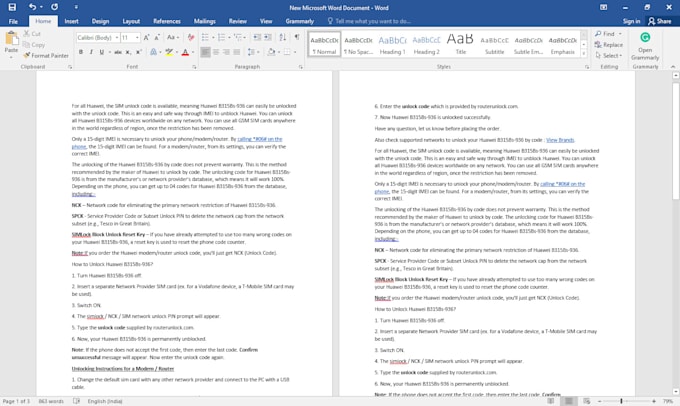Open the Select dropdown in Editing
Image resolution: width=680 pixels, height=406 pixels.
pyautogui.click(x=609, y=56)
